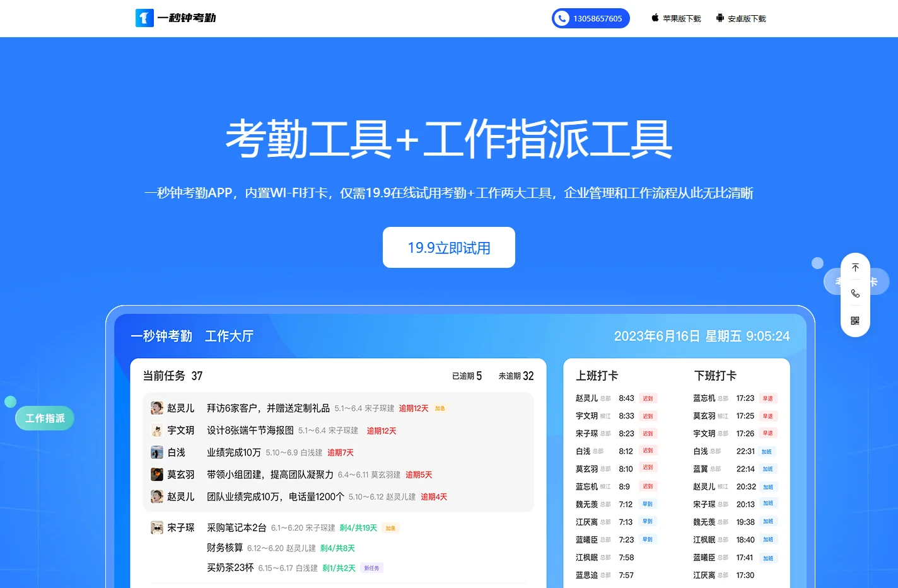Click the 逾期4天 overdue label
Viewport: 898px width, 588px height.
point(434,497)
